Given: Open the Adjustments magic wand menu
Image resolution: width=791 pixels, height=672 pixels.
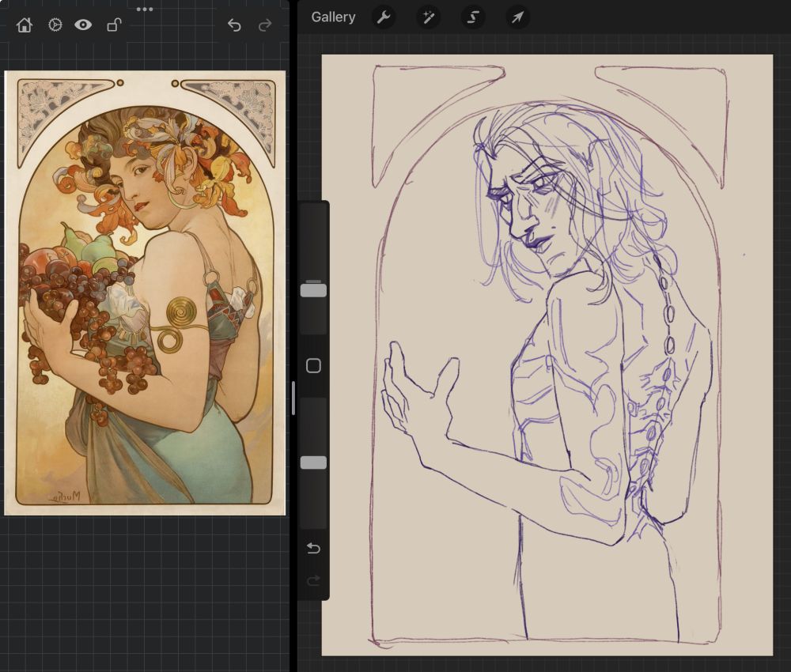Looking at the screenshot, I should coord(428,17).
